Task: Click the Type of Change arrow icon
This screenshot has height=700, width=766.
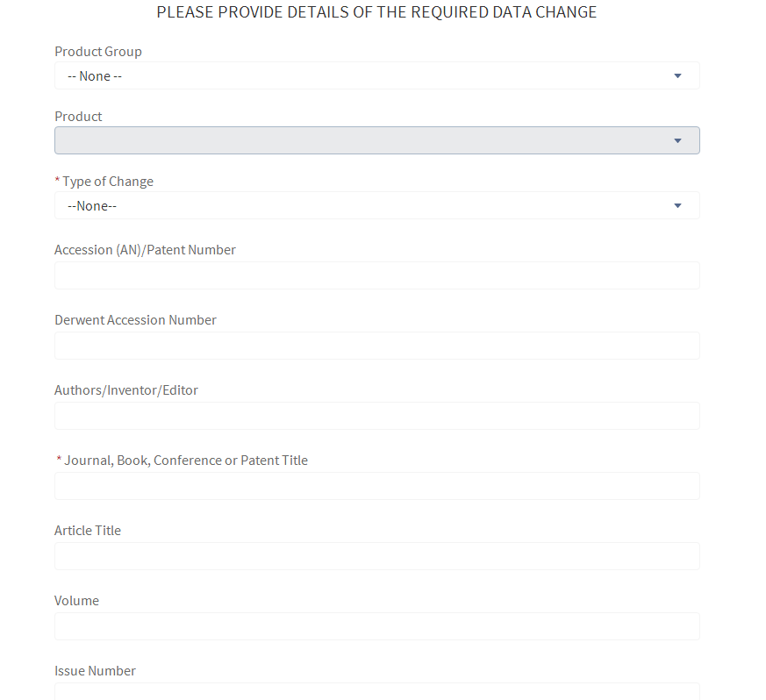Action: coord(677,206)
